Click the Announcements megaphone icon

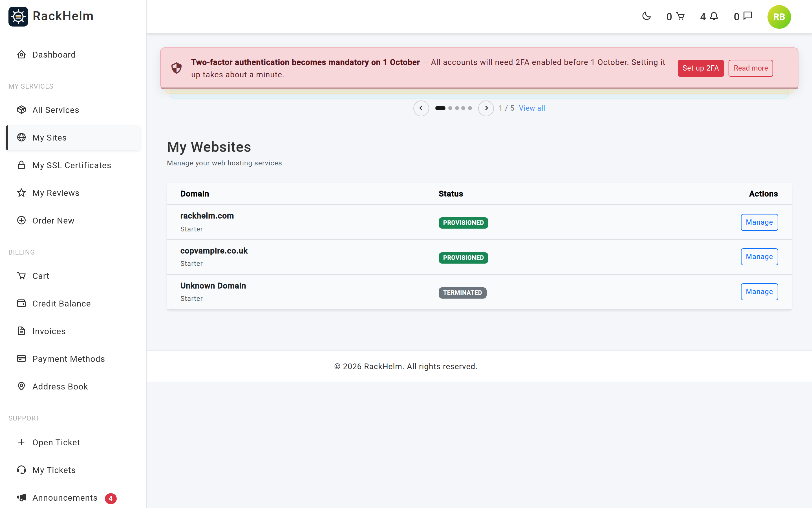click(21, 498)
